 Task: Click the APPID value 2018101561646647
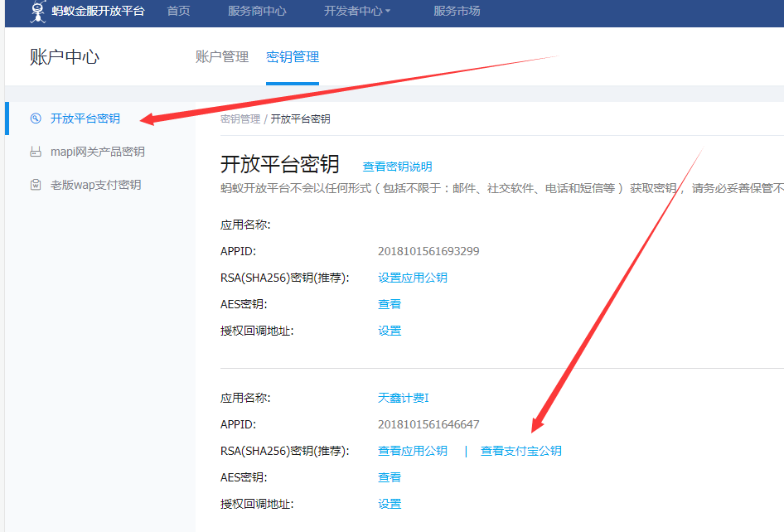point(428,424)
